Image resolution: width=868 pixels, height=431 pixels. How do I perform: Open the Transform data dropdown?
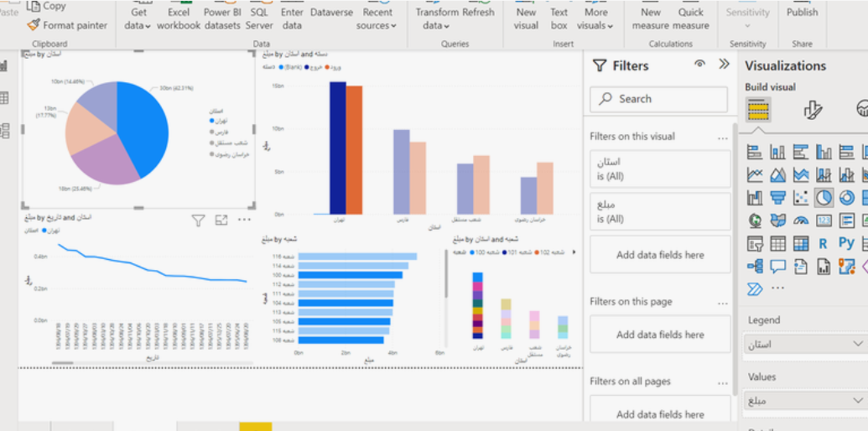tap(437, 18)
